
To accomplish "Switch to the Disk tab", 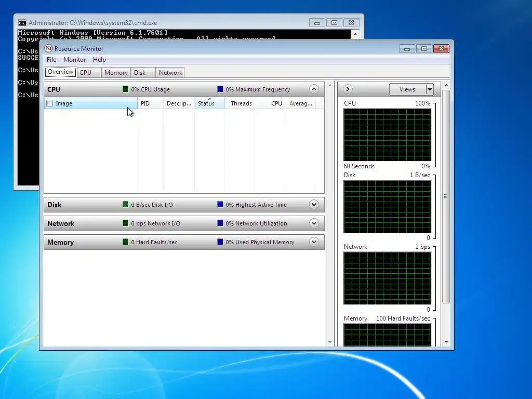I will (x=143, y=73).
